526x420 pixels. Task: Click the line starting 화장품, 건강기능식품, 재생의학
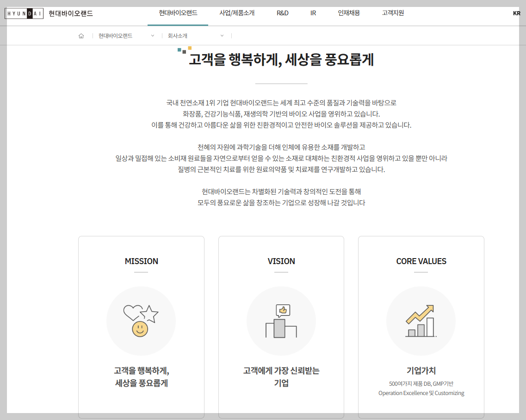[281, 114]
